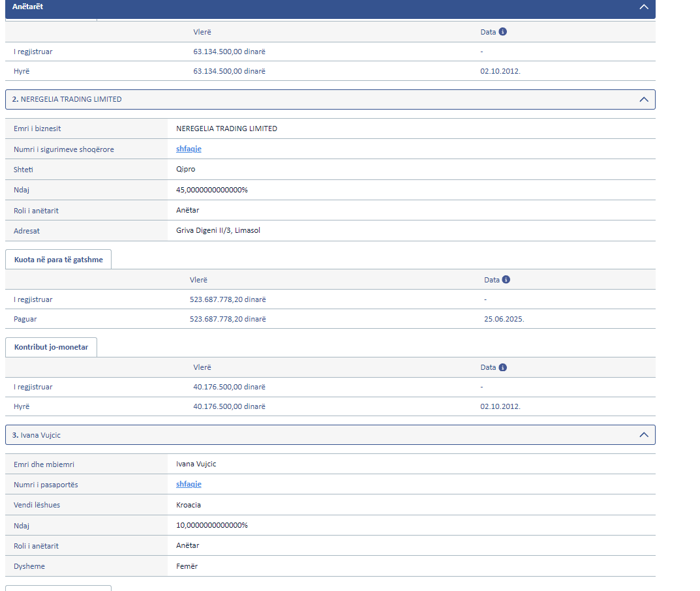Click the Kroacia issuing country value
This screenshot has width=700, height=591.
click(x=189, y=505)
